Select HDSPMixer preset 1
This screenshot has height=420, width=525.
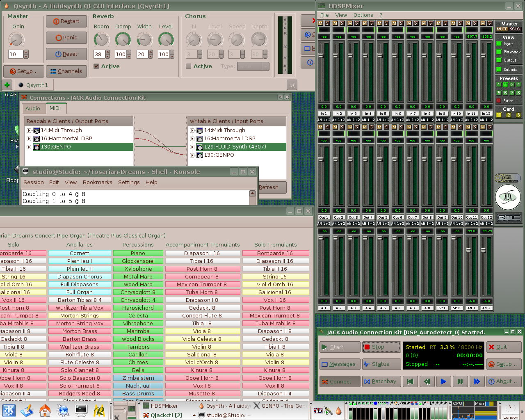tap(499, 84)
